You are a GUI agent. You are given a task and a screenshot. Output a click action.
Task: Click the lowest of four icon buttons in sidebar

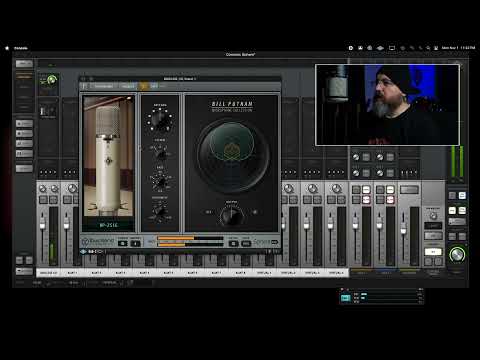coord(24,153)
